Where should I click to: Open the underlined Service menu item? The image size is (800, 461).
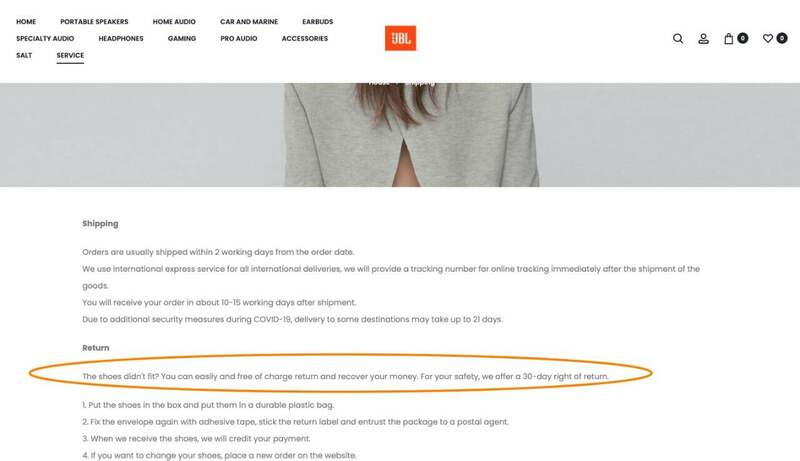[x=70, y=55]
